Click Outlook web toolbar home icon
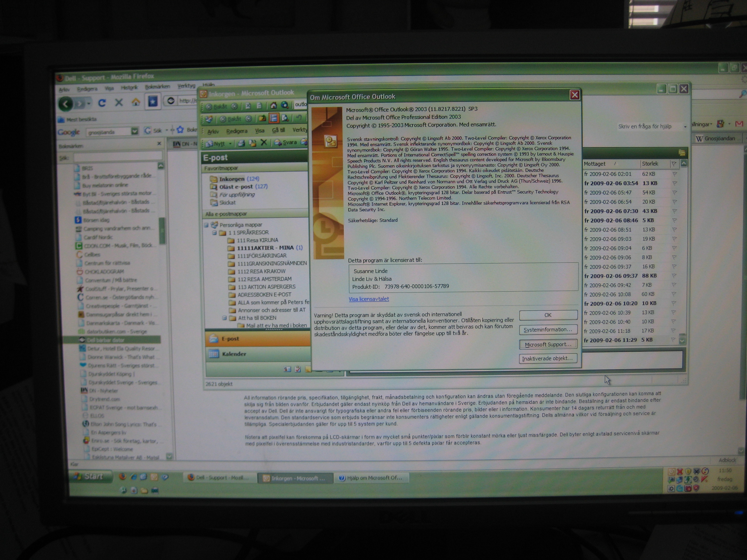This screenshot has width=747, height=560. tap(274, 106)
